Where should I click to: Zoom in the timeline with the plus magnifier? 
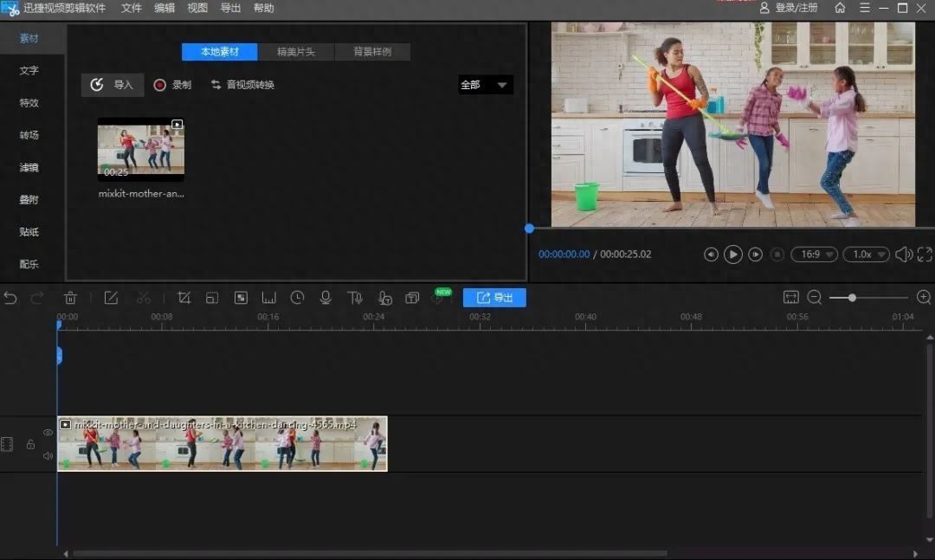924,297
